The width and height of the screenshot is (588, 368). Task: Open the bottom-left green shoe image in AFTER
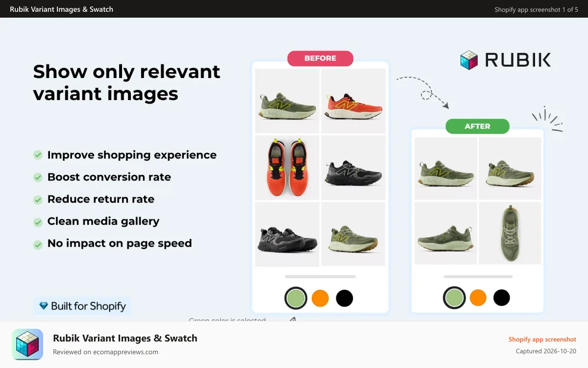[x=446, y=233]
